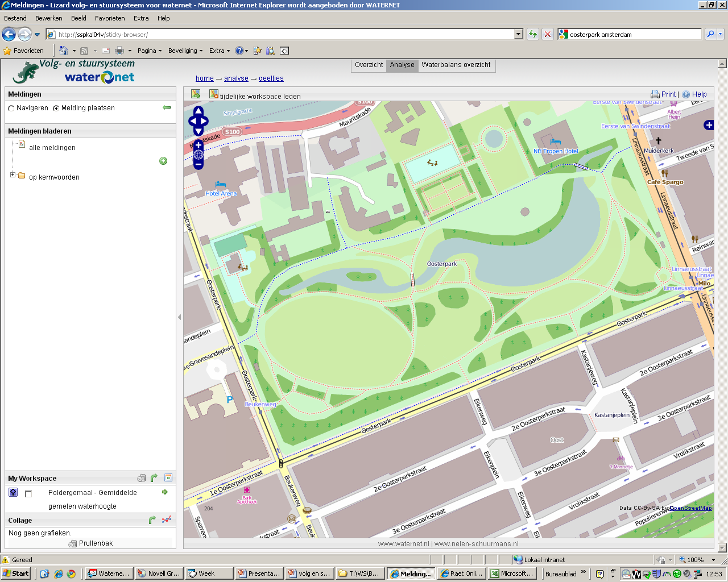This screenshot has height=582, width=728.
Task: Zoom in with the map plus button
Action: pyautogui.click(x=198, y=145)
